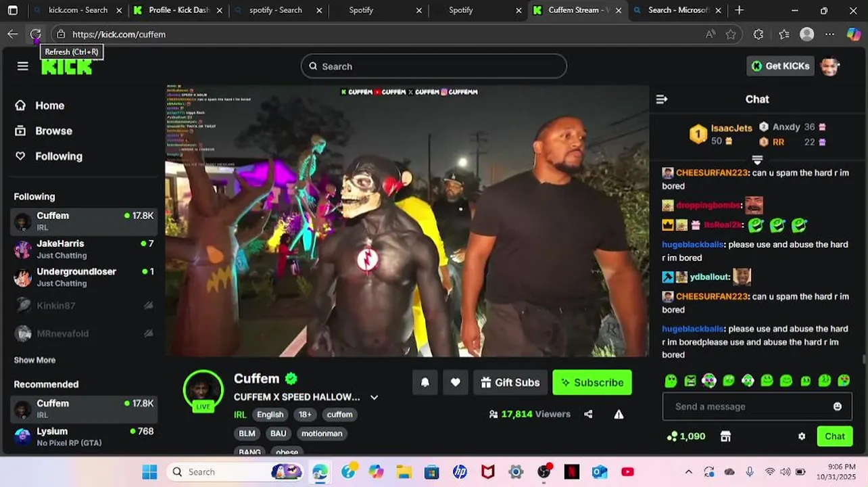The image size is (868, 487).
Task: Open McAfee from the taskbar
Action: tap(487, 471)
